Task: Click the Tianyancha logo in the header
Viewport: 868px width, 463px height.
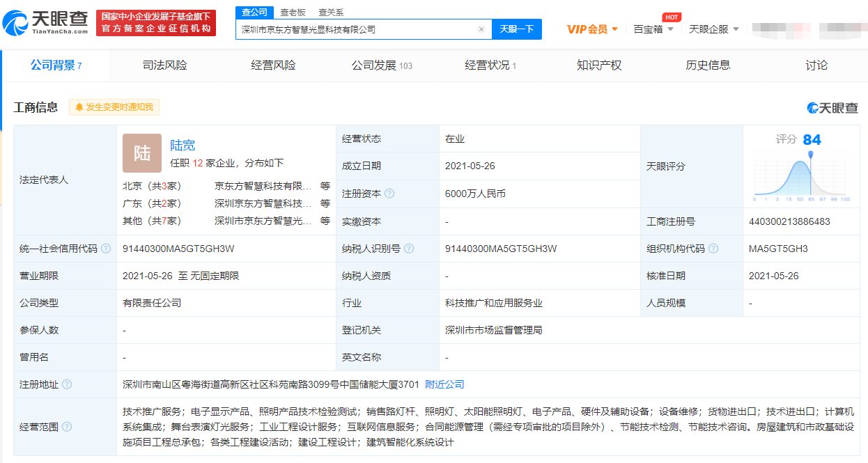Action: pyautogui.click(x=46, y=23)
